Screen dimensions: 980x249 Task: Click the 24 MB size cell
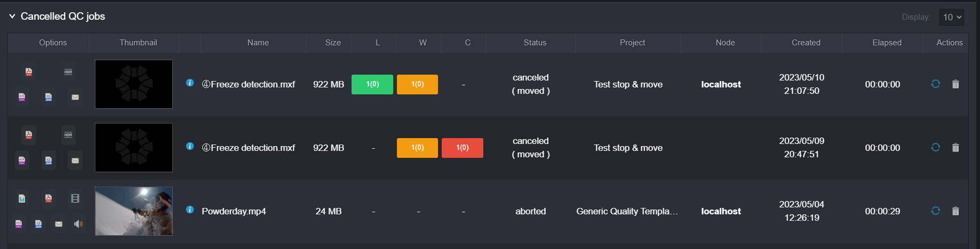tap(329, 211)
